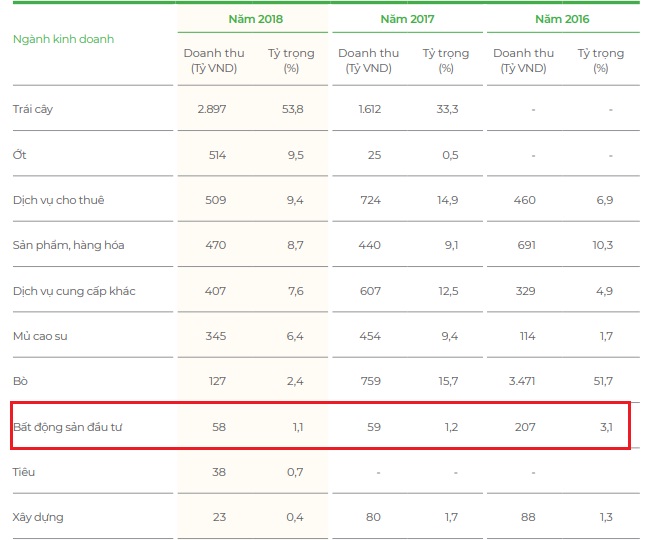The height and width of the screenshot is (540, 647).
Task: Click the 'Dịch vụ cho thuê' row label
Action: pos(58,200)
